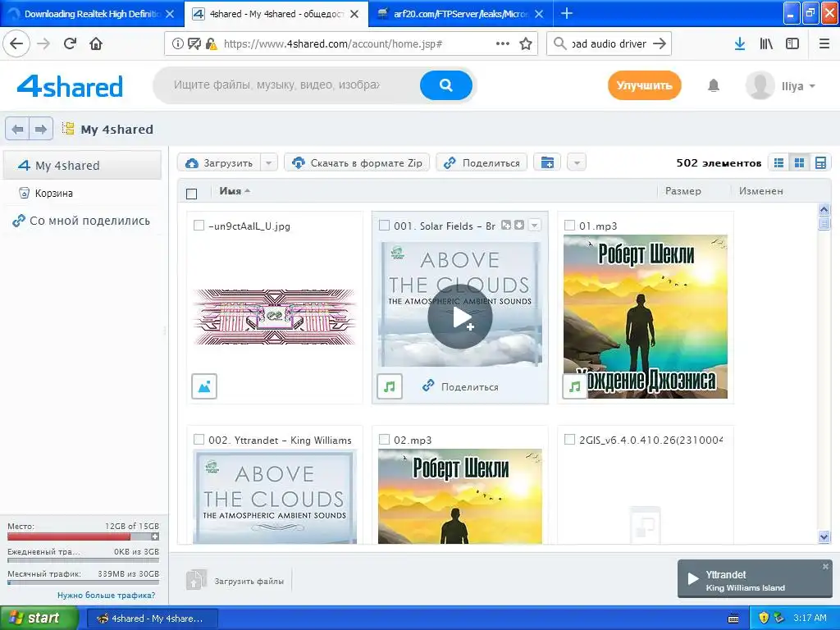Click the Поделиться toolbar button
This screenshot has height=630, width=840.
click(482, 163)
